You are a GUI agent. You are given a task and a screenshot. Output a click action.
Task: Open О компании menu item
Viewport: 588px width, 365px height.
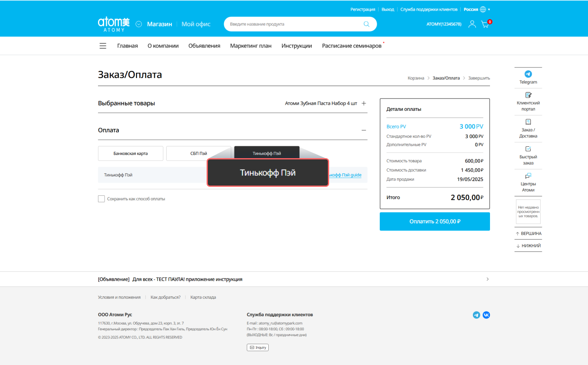click(163, 46)
